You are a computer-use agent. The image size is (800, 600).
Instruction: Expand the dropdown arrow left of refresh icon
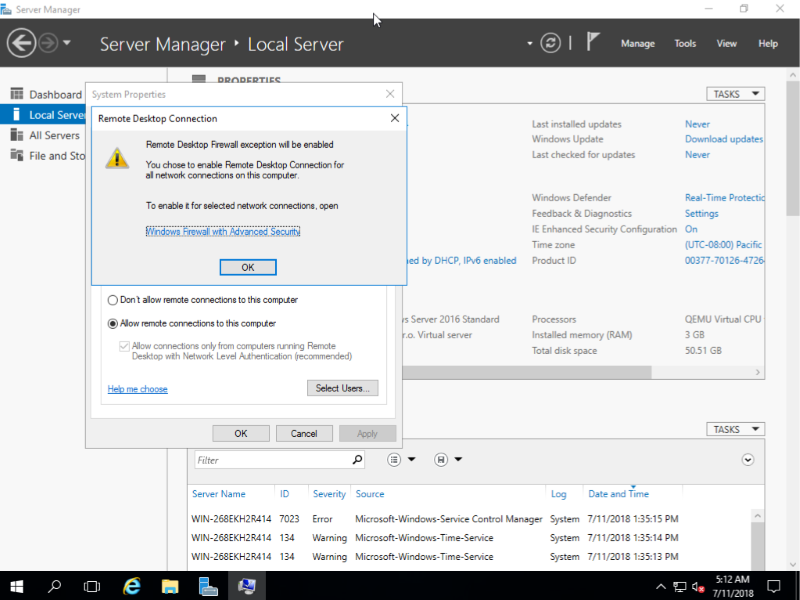point(530,43)
